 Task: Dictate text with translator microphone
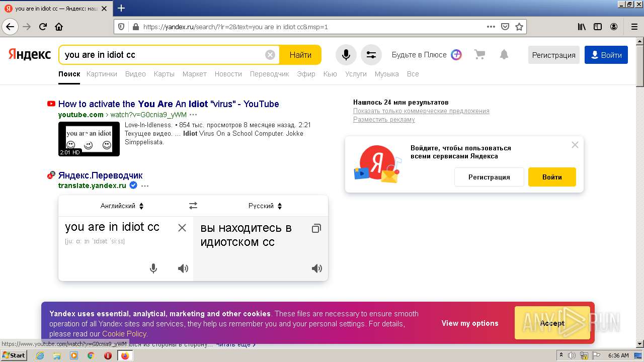click(153, 268)
